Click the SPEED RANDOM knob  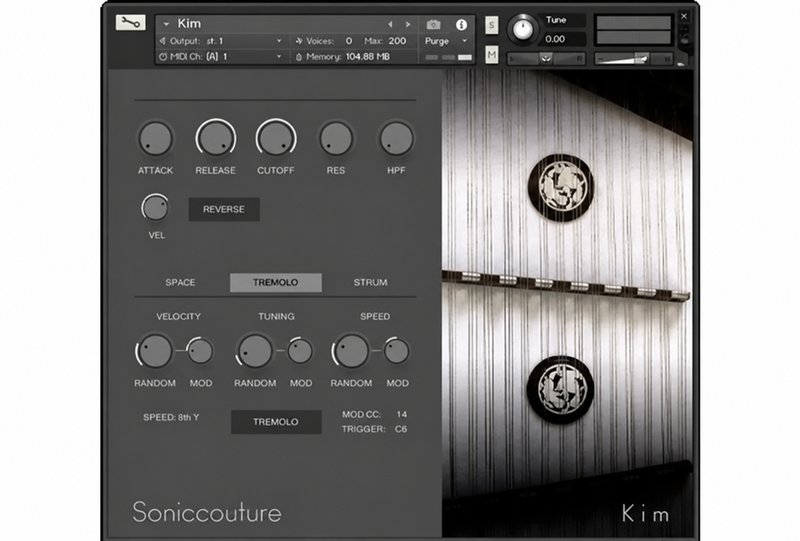[x=351, y=351]
